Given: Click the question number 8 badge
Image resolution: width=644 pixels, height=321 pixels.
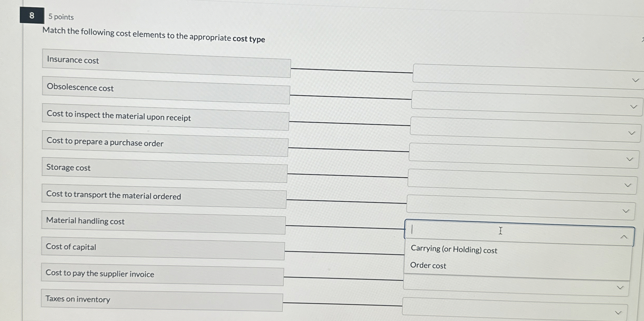Looking at the screenshot, I should (x=31, y=16).
